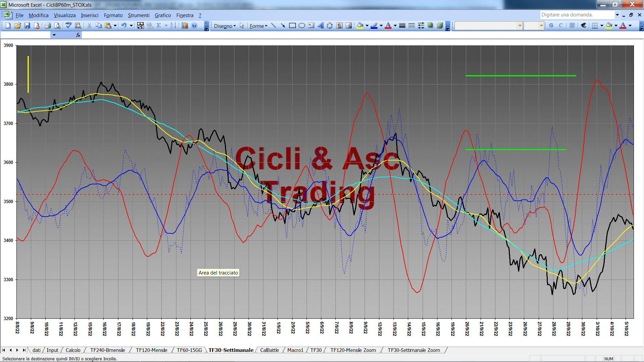Select the Line drawing tool
Screen dimensions: 644x362
(x=273, y=25)
